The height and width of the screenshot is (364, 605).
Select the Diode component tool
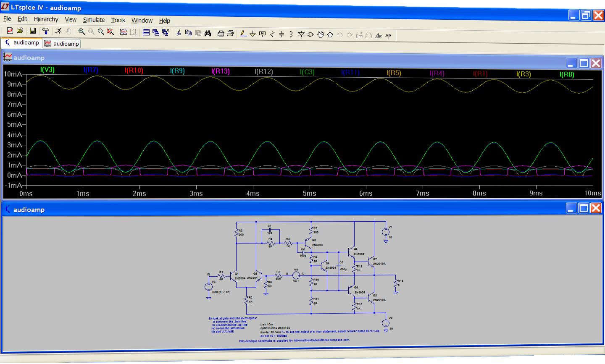click(x=301, y=34)
